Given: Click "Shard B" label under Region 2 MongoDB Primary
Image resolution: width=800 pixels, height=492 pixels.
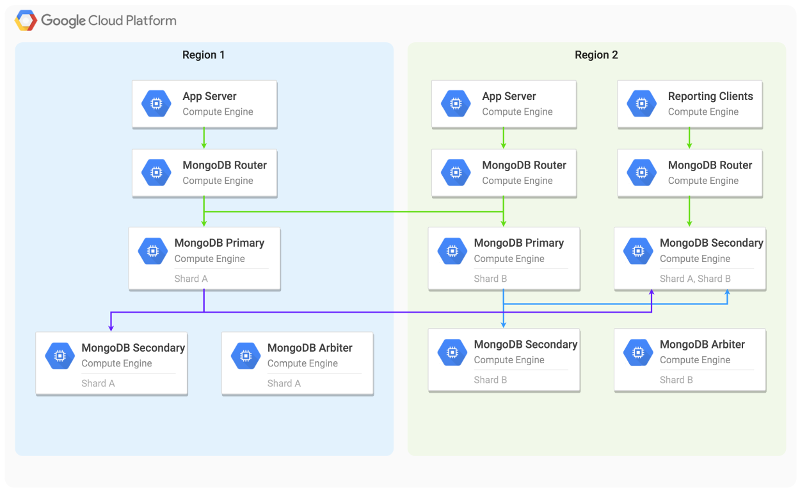Looking at the screenshot, I should pos(490,279).
